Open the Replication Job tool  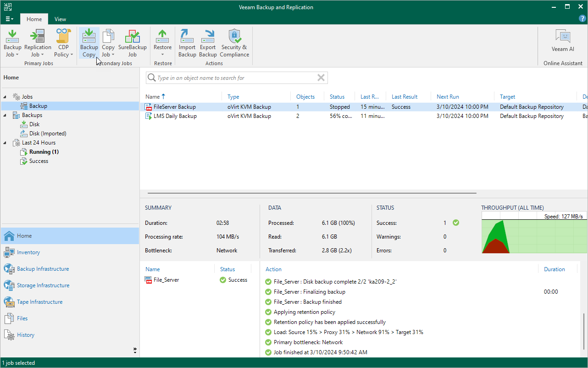pos(38,43)
